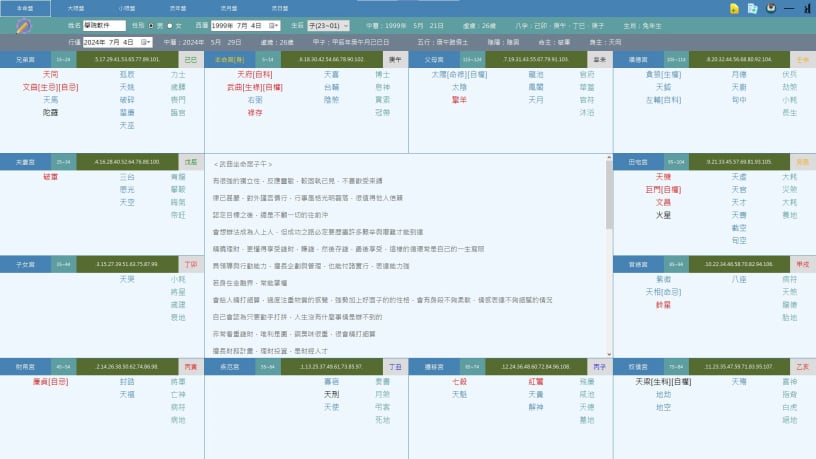Open the 小限盤 tab
The width and height of the screenshot is (816, 459).
[x=127, y=7]
